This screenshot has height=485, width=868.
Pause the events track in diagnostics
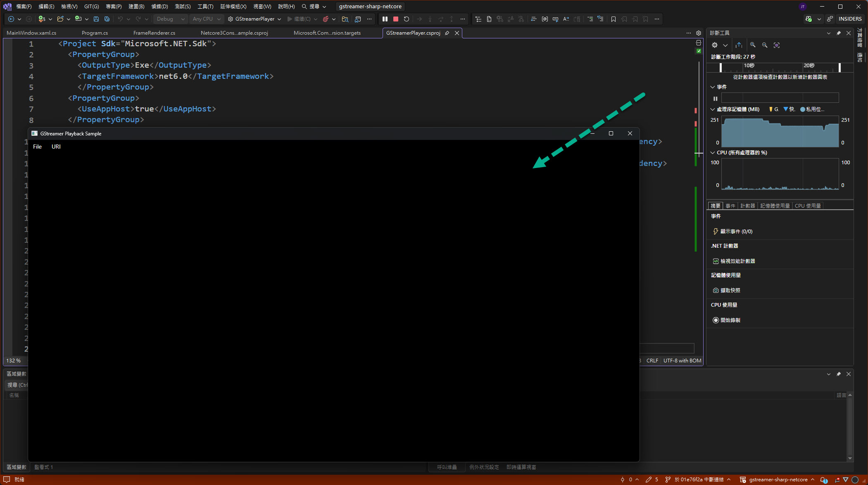(x=716, y=98)
